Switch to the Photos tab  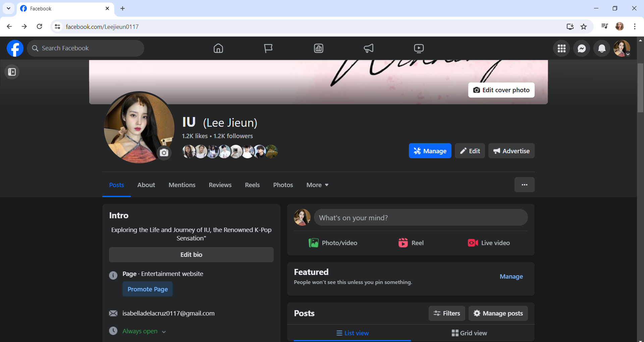283,185
